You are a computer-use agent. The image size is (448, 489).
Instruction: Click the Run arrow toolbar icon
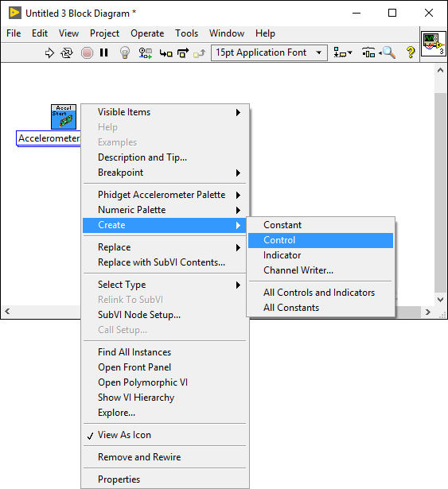point(49,52)
